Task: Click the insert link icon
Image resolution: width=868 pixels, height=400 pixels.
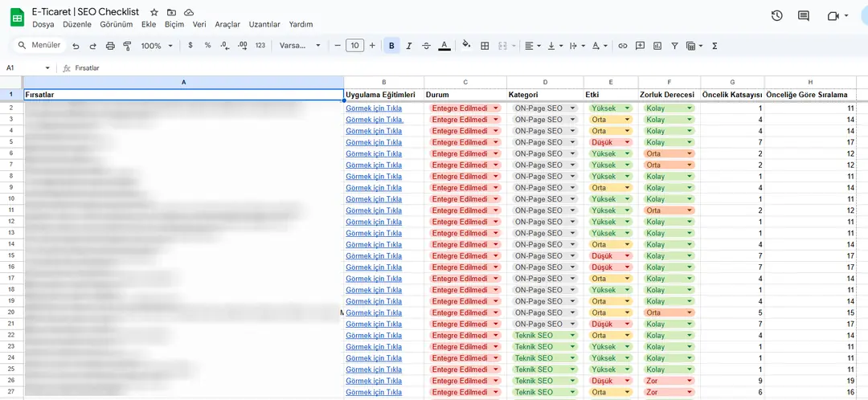Action: (622, 46)
